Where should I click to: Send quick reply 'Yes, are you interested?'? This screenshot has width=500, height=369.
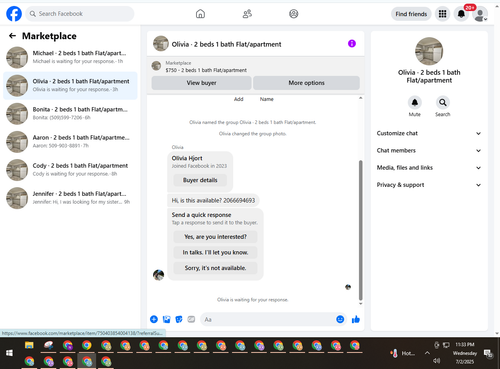[x=215, y=237]
